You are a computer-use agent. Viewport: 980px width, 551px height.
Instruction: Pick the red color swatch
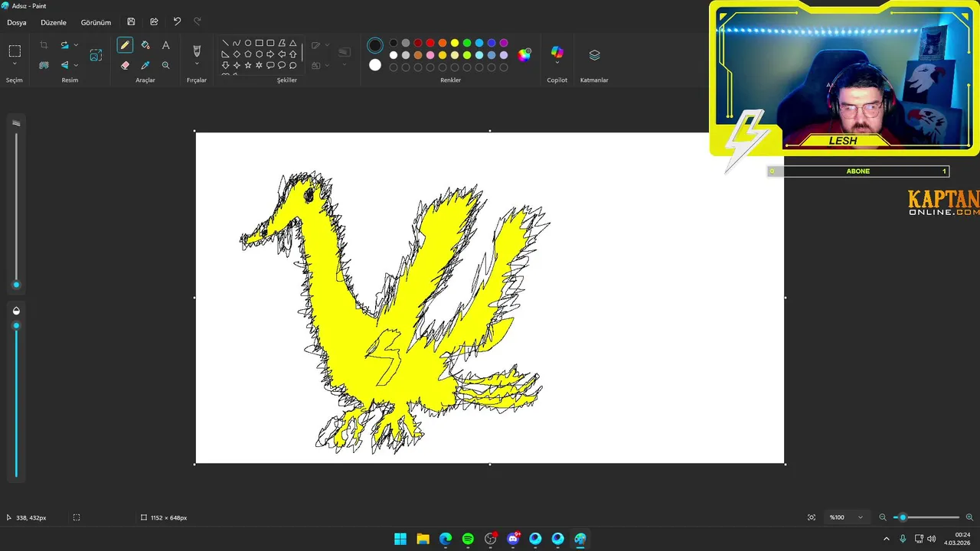point(430,43)
